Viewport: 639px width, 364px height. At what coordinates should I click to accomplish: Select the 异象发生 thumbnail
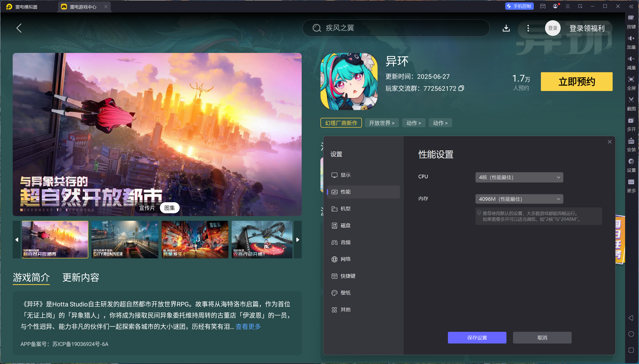click(x=195, y=240)
